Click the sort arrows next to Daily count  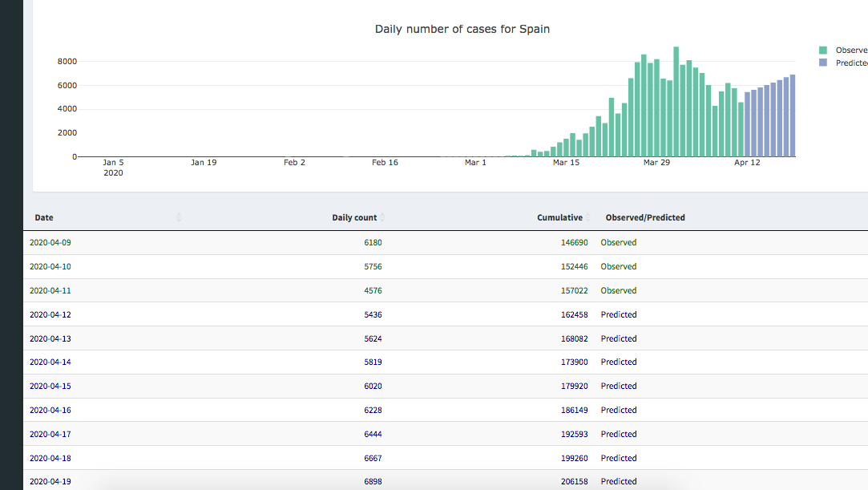pos(382,217)
